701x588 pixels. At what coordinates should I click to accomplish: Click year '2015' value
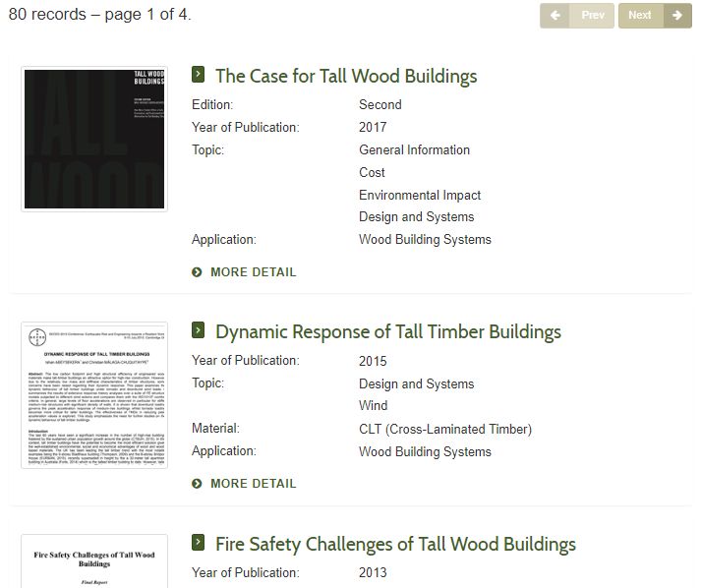click(x=373, y=361)
